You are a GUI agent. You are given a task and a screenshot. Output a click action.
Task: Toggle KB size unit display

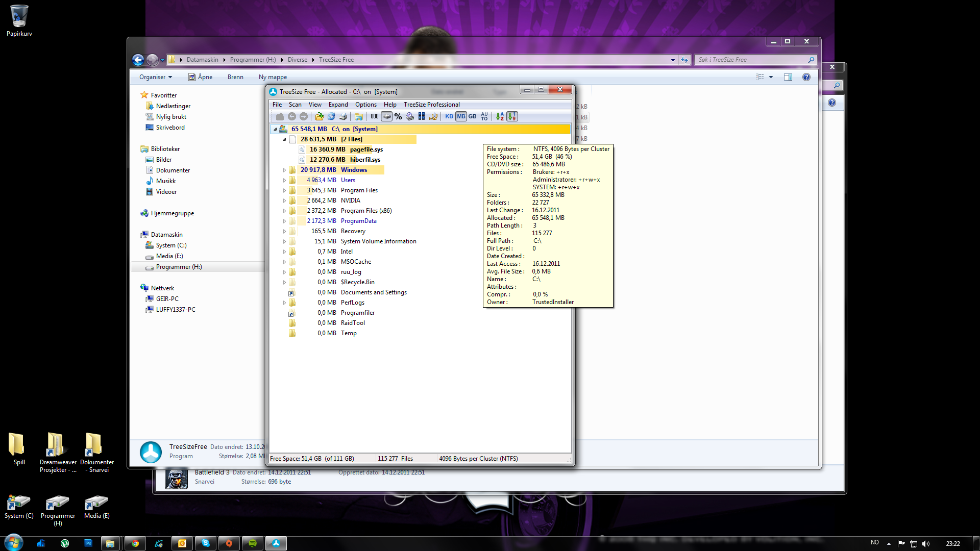tap(449, 116)
